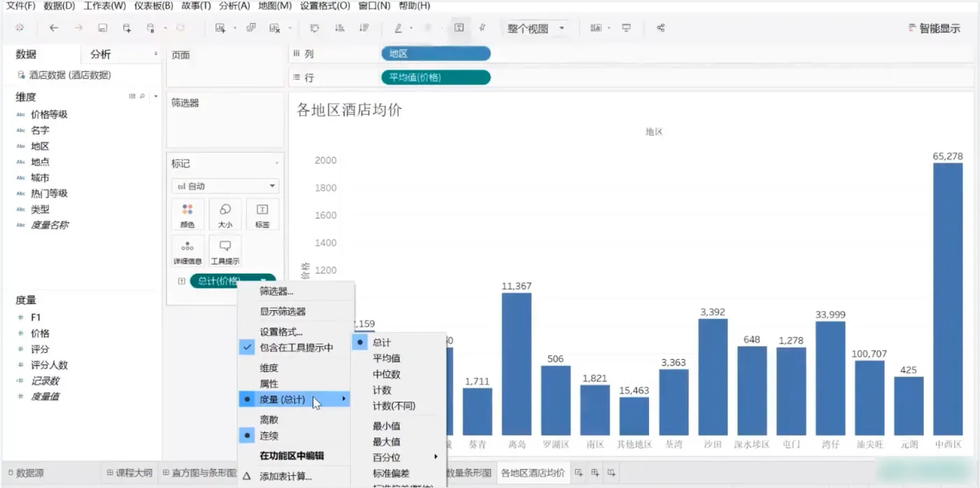Add new dashboard icon in bottom tabs
Image resolution: width=980 pixels, height=488 pixels.
[x=595, y=473]
